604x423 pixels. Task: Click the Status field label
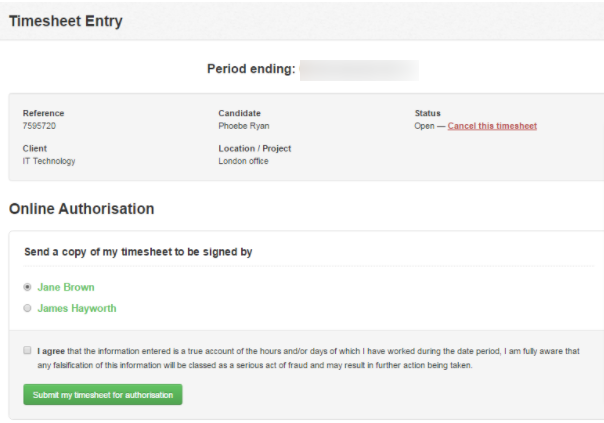pos(428,113)
